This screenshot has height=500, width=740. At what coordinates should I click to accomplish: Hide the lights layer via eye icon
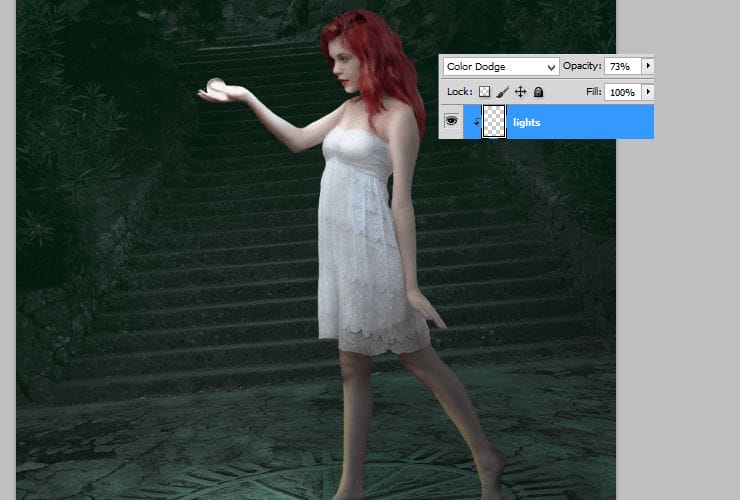pos(451,121)
